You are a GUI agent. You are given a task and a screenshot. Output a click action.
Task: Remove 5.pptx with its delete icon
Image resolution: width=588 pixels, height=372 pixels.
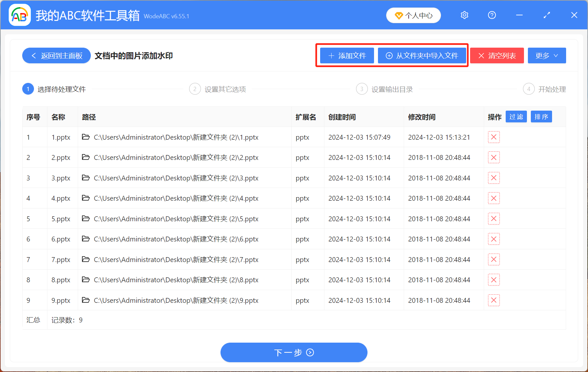(x=494, y=219)
